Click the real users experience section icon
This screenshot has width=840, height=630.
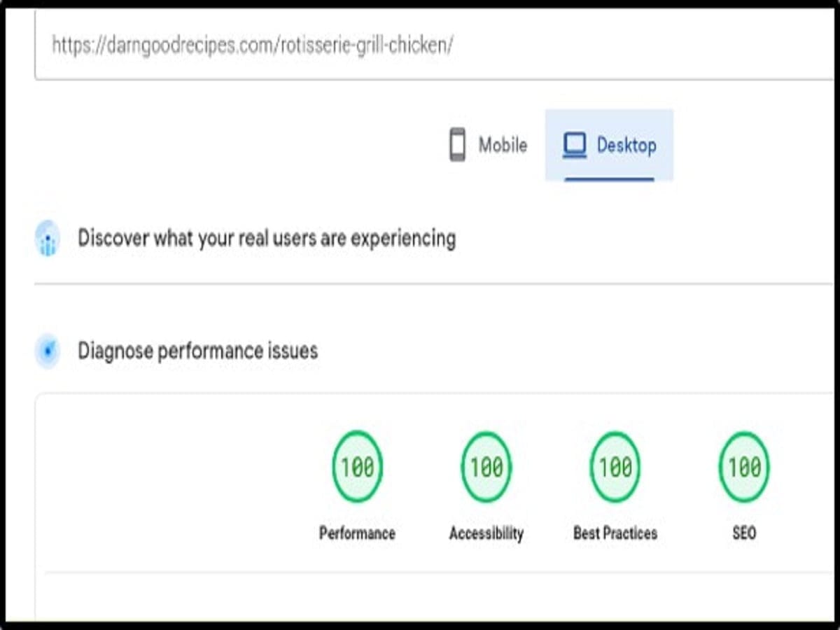[46, 238]
